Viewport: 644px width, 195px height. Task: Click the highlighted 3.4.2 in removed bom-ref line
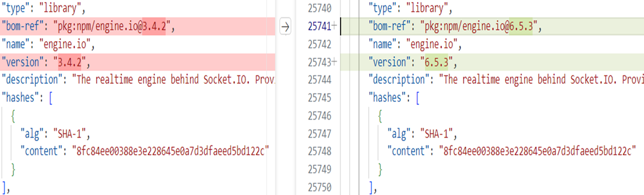pyautogui.click(x=154, y=27)
